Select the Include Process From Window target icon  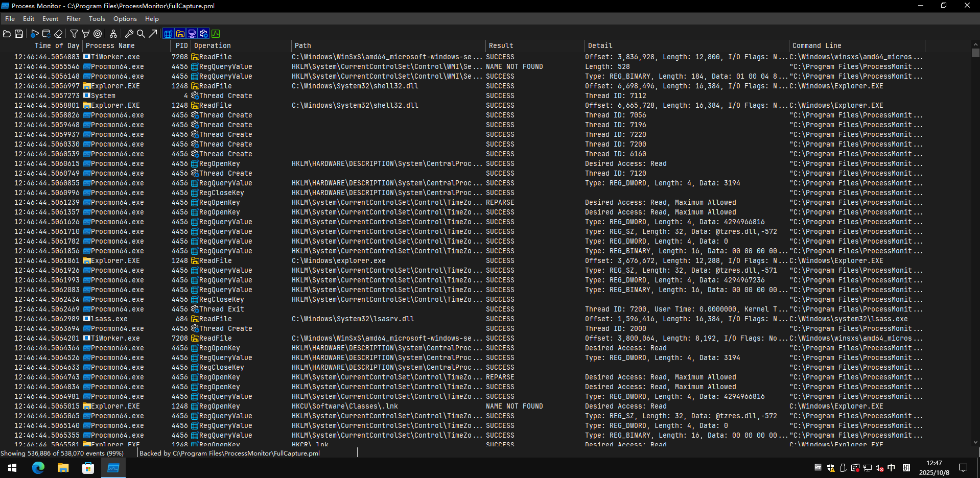point(98,34)
